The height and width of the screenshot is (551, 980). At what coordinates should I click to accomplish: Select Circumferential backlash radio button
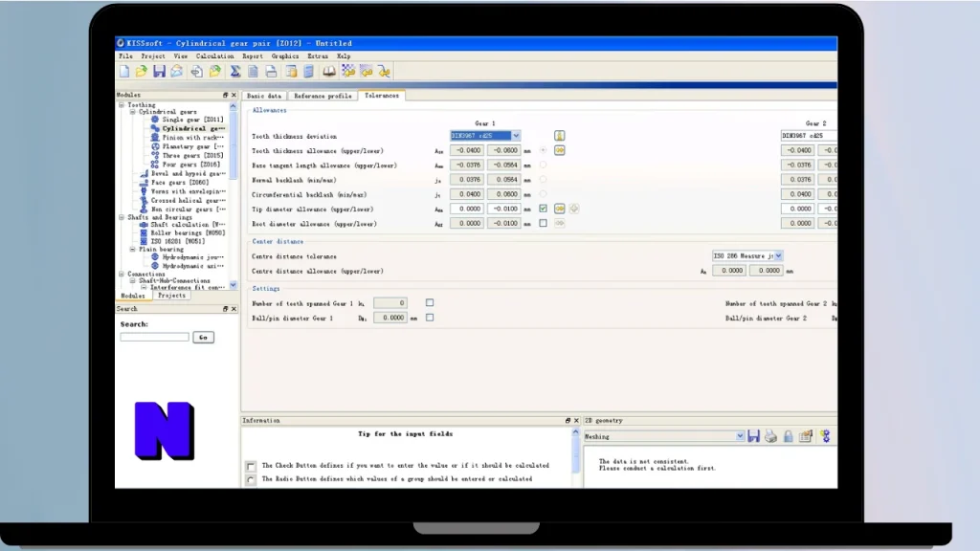click(x=543, y=194)
